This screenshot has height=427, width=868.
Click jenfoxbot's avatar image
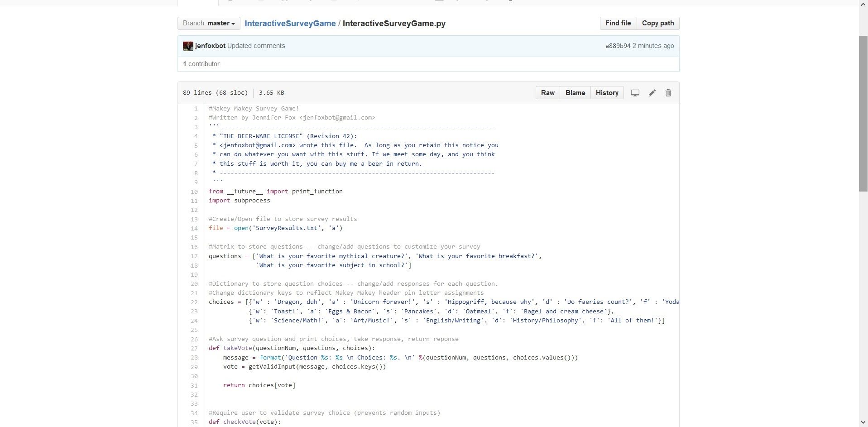(x=188, y=46)
